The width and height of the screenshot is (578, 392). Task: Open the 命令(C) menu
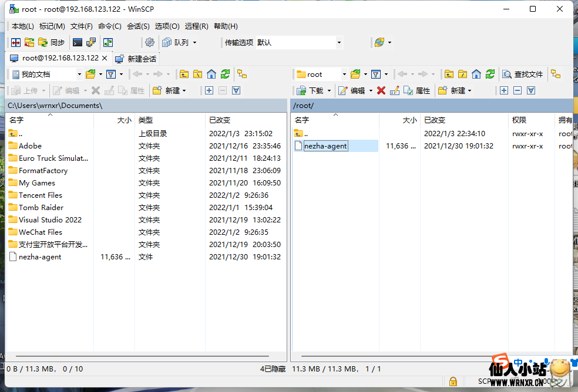[x=109, y=26]
